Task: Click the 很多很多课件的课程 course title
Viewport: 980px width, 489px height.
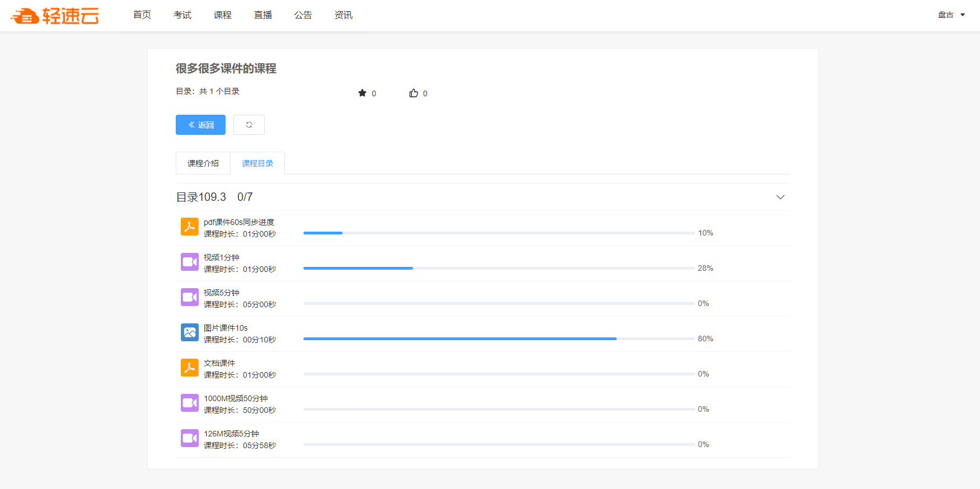Action: 226,68
